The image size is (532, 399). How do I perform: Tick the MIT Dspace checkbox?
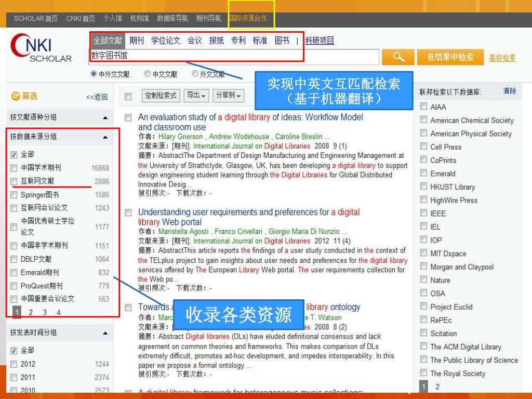[x=423, y=253]
